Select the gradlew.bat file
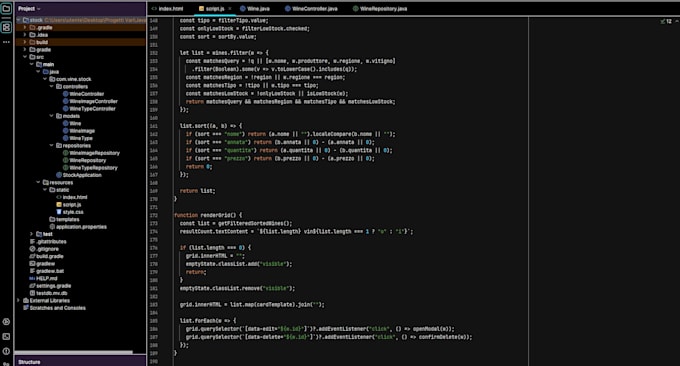Viewport: 680px width, 366px height. pos(46,271)
